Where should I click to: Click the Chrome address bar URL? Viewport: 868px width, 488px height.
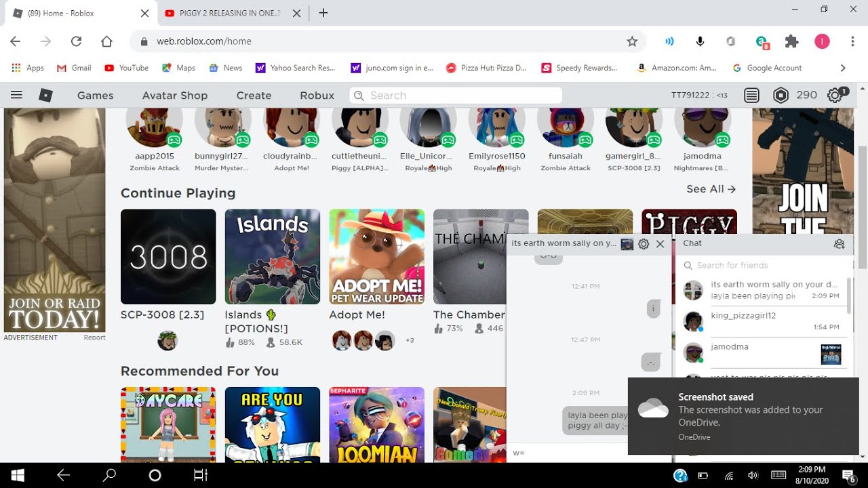click(204, 41)
